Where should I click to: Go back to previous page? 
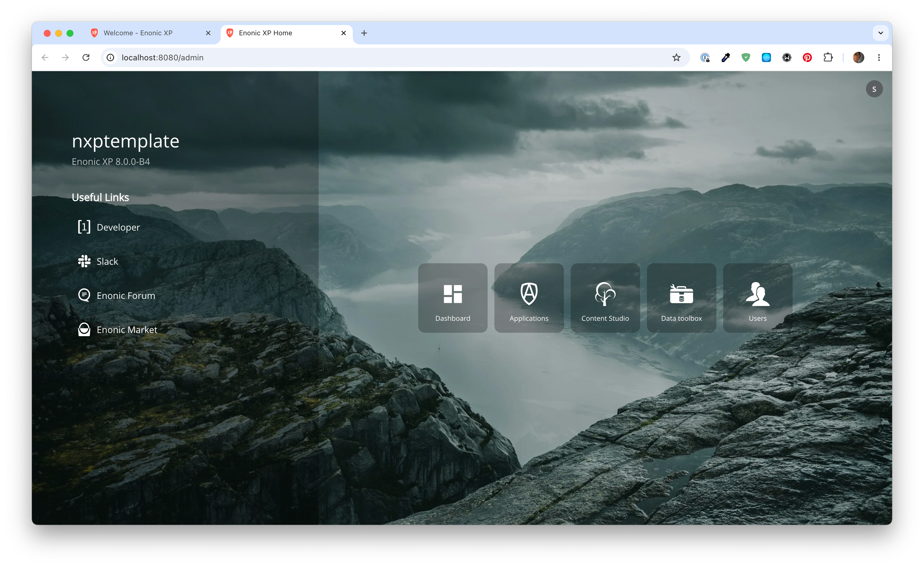click(45, 57)
